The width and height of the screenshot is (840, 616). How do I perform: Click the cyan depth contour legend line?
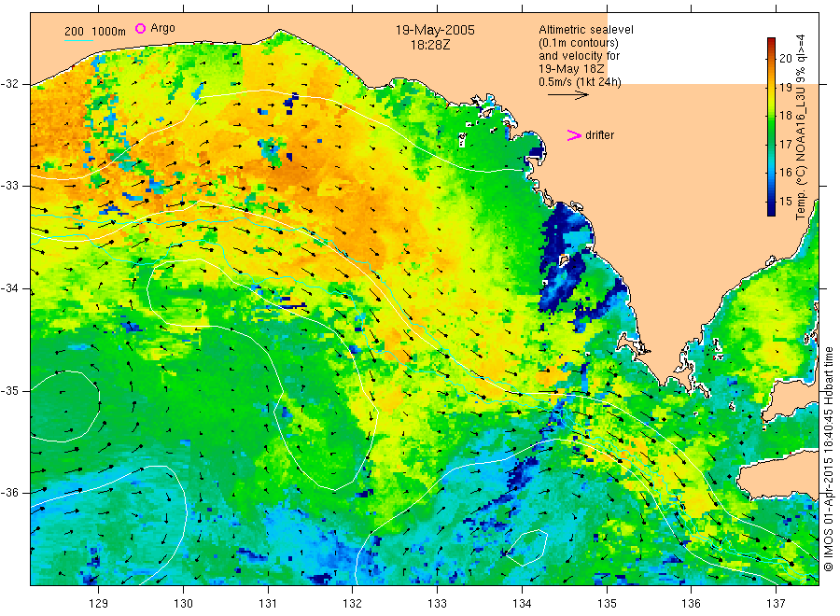coord(78,39)
